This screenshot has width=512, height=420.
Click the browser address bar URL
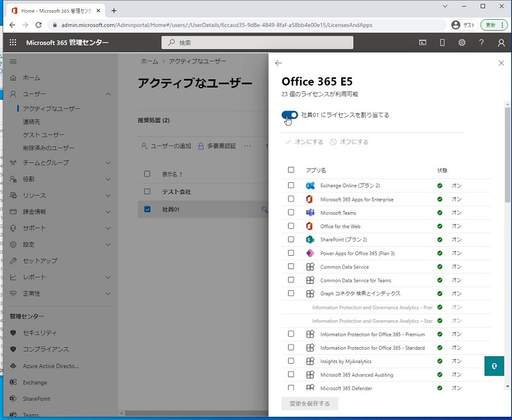(x=216, y=25)
